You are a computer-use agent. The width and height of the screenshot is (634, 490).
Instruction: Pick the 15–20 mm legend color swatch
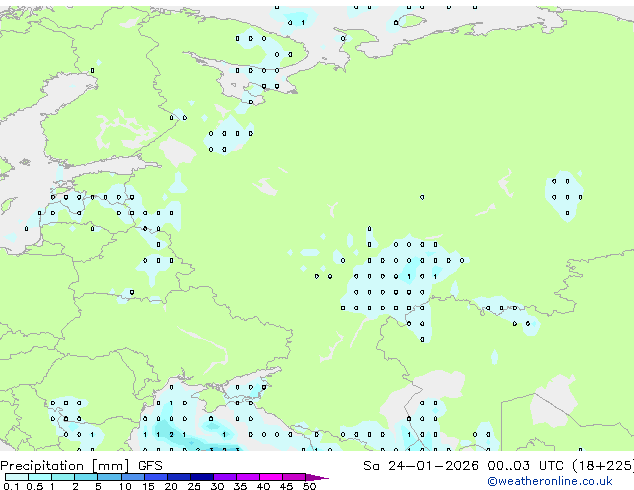coord(156,477)
